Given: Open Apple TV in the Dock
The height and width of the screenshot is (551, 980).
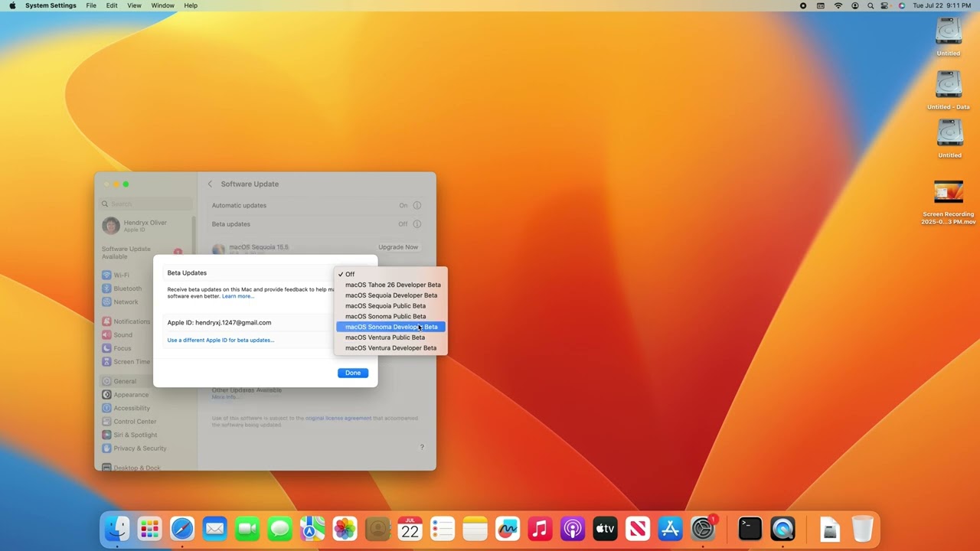Looking at the screenshot, I should click(x=606, y=528).
